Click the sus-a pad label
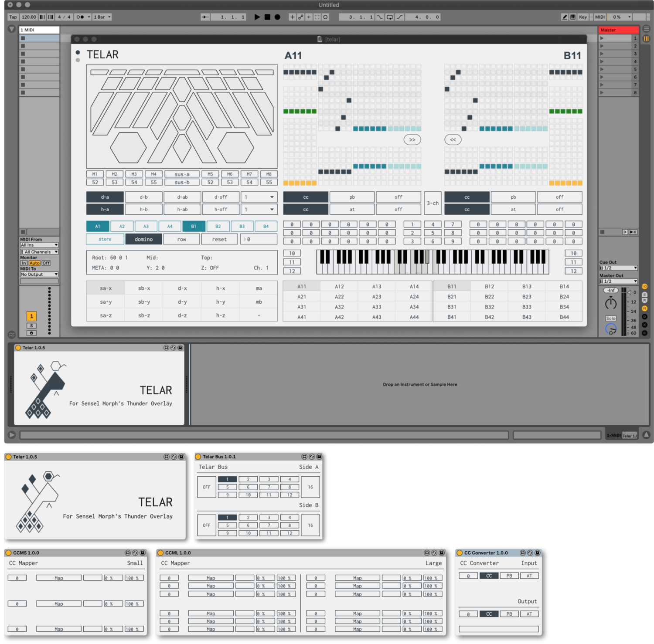Screen dimensions: 654x644 [x=182, y=174]
